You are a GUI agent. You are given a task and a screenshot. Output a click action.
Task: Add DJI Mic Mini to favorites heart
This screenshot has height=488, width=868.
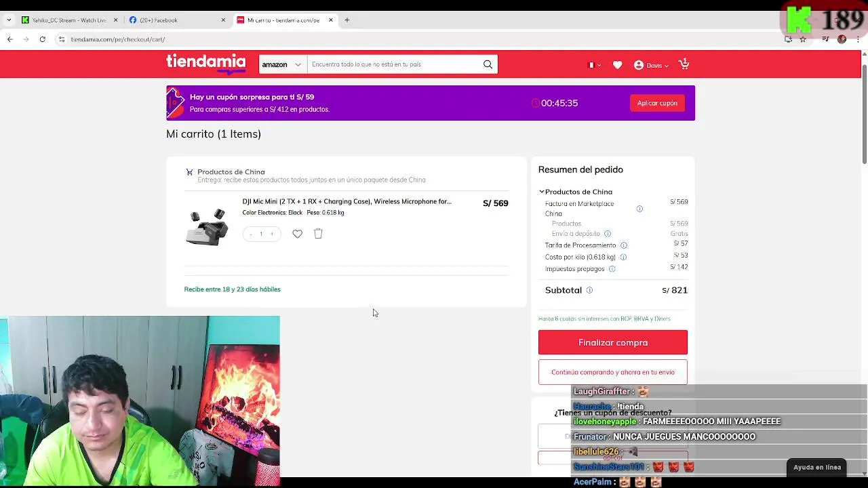point(297,234)
